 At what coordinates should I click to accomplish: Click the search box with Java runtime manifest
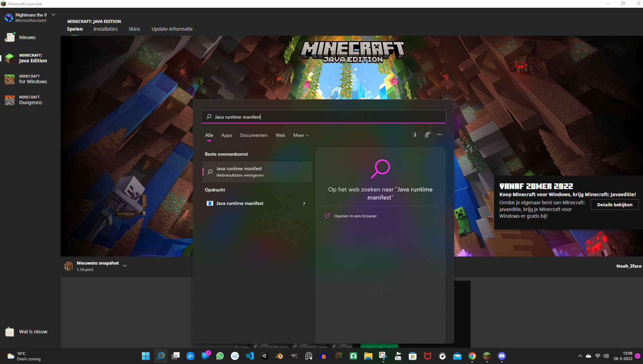pyautogui.click(x=324, y=117)
